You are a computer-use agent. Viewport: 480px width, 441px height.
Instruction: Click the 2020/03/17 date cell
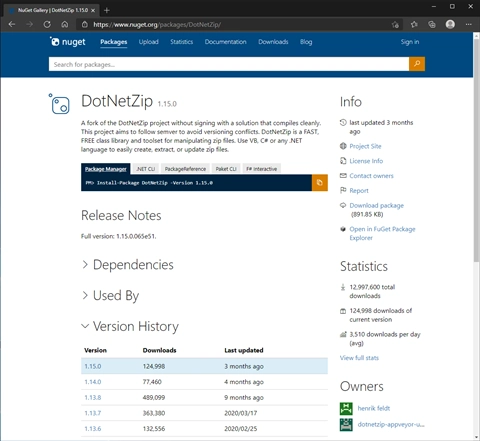point(241,413)
